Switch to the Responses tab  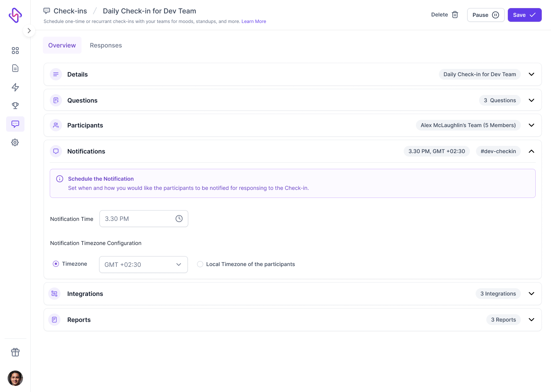tap(106, 45)
